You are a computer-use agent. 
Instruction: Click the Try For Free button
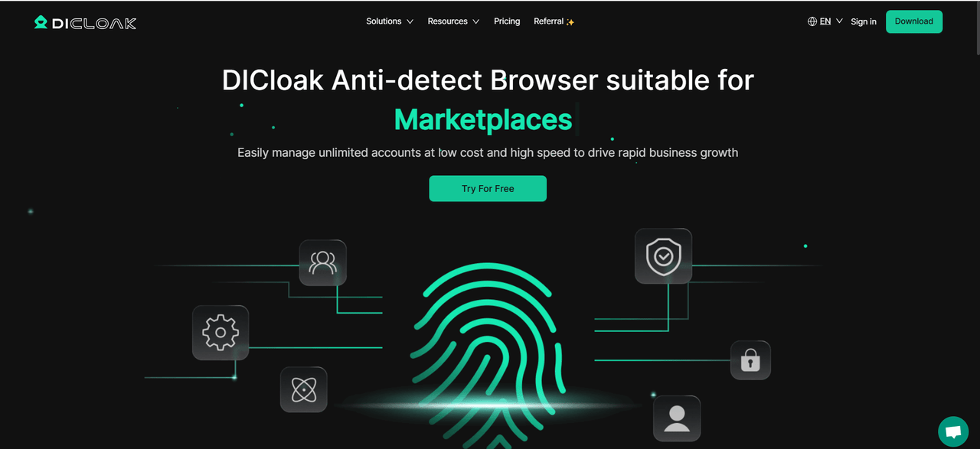pyautogui.click(x=488, y=189)
